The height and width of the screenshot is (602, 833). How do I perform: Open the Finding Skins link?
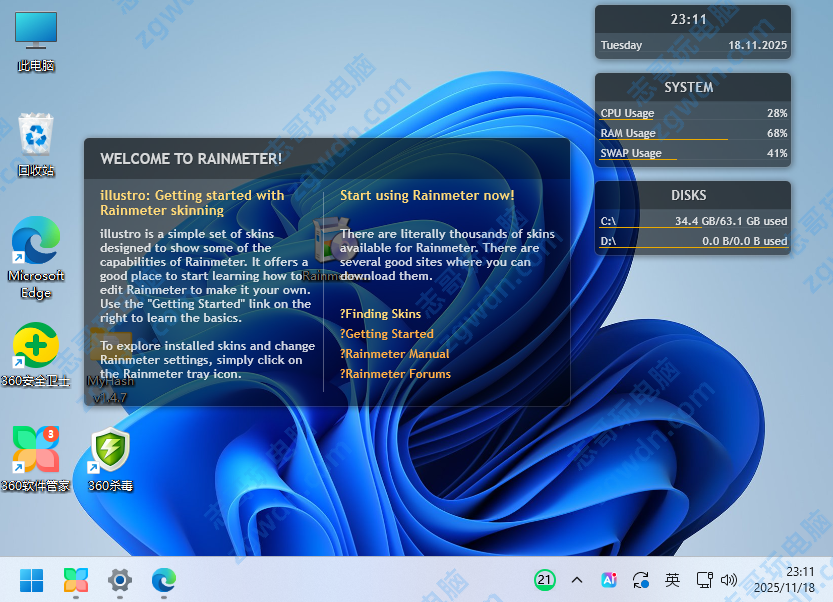(x=382, y=314)
